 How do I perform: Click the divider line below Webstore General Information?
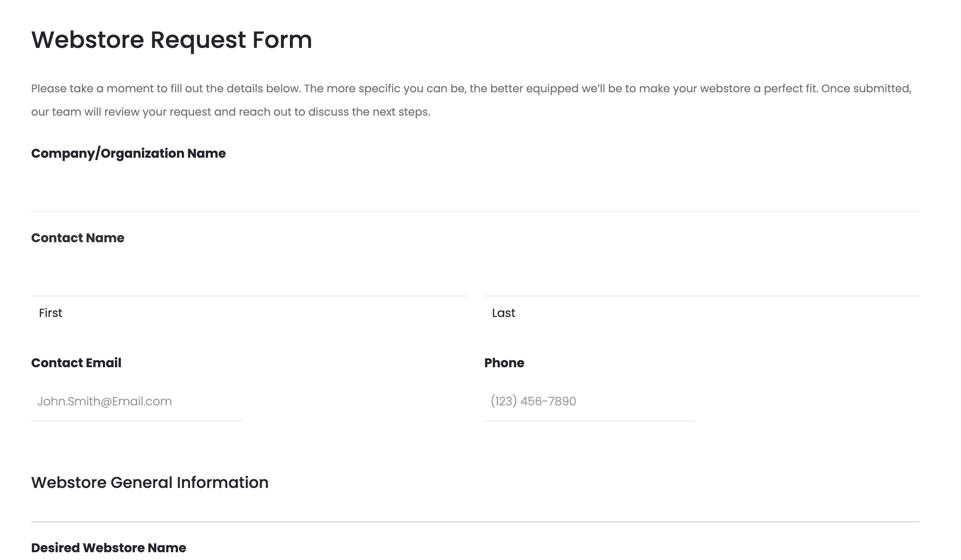click(x=475, y=522)
